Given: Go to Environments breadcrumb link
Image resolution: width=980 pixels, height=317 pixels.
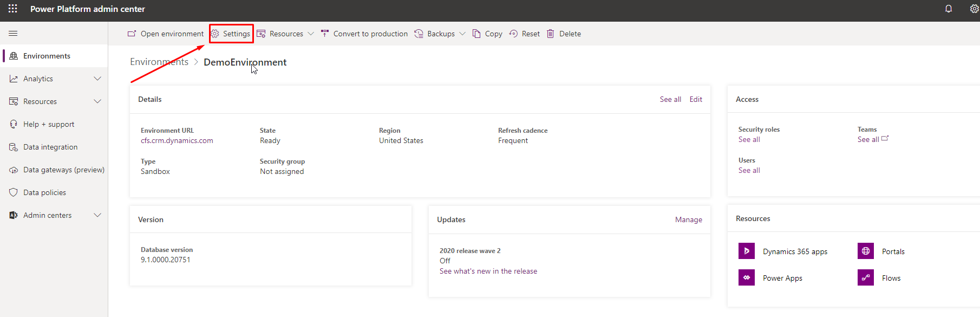Looking at the screenshot, I should [x=159, y=62].
